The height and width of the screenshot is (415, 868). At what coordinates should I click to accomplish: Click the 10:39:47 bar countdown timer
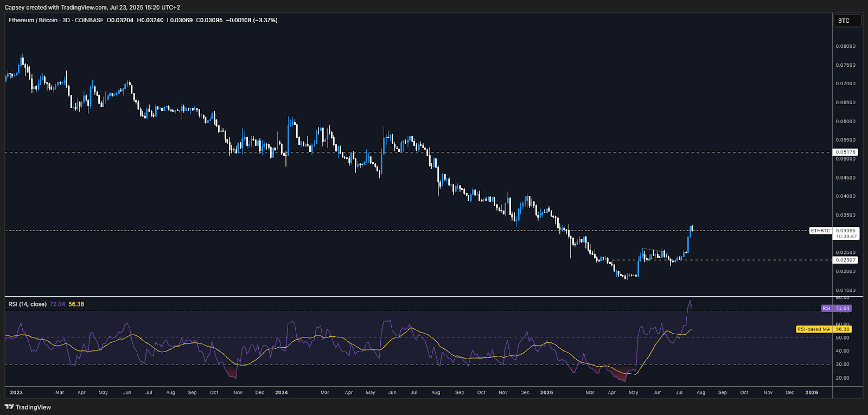846,237
